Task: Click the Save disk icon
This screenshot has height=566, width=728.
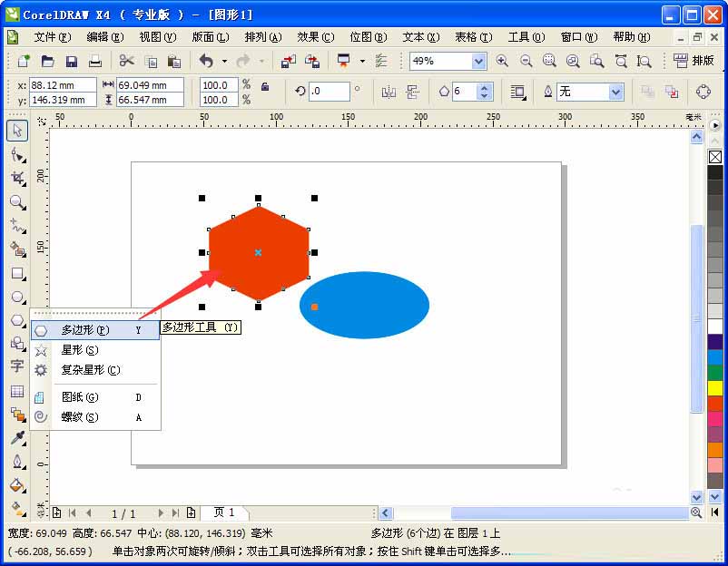Action: click(71, 61)
